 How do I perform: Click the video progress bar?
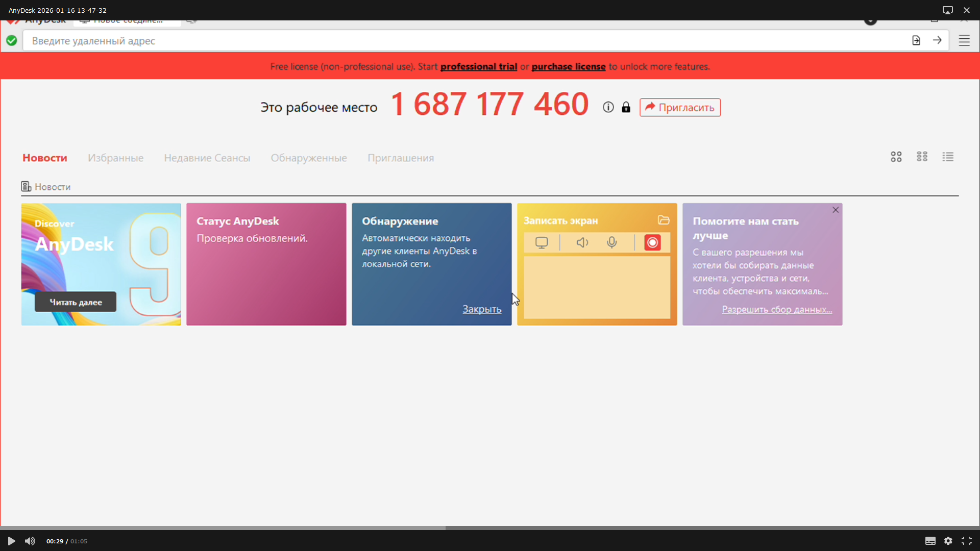point(490,528)
